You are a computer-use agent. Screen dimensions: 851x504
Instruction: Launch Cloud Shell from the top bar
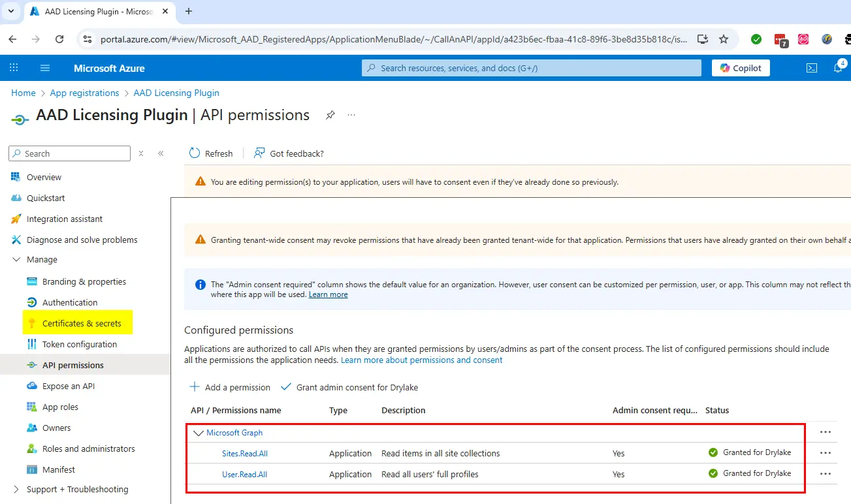(812, 68)
